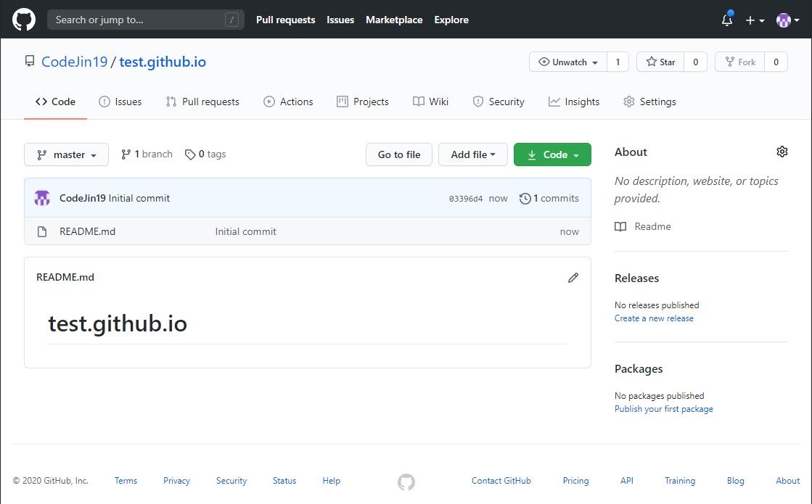The image size is (812, 504).
Task: Open the green Code download dropdown
Action: [x=552, y=154]
